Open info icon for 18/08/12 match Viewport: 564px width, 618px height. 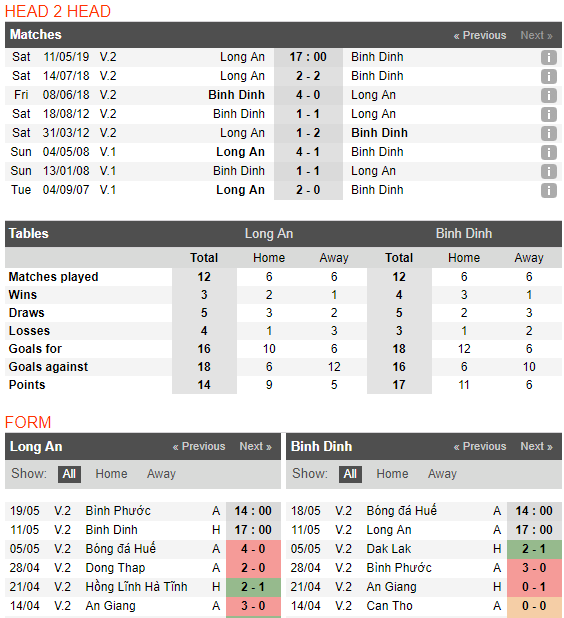click(x=548, y=114)
